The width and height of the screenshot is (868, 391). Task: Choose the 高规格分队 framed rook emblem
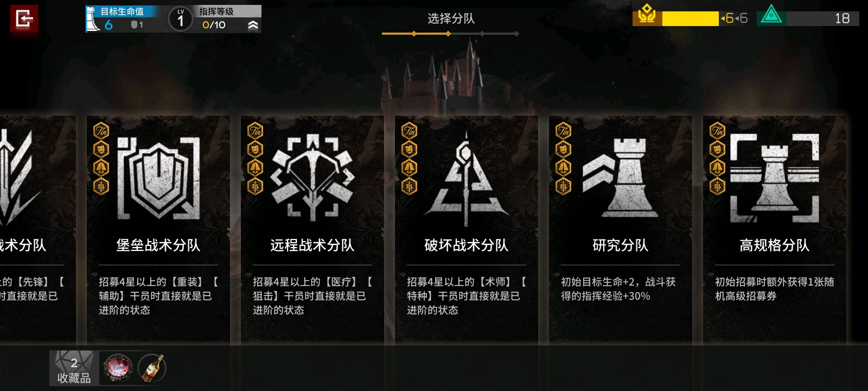click(x=775, y=178)
